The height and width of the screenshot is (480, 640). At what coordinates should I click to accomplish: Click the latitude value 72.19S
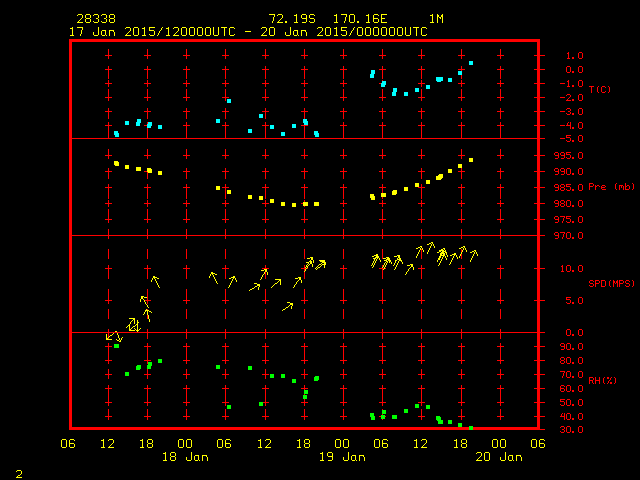pyautogui.click(x=289, y=19)
